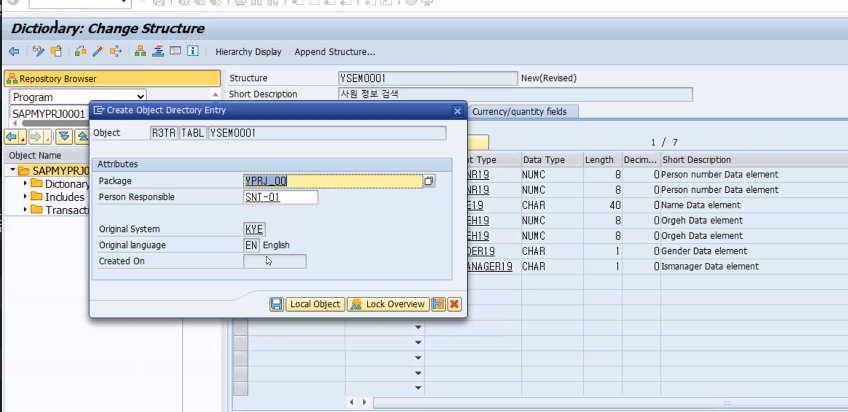The width and height of the screenshot is (848, 412).
Task: Click the SAPMYPRJ0001 program name field
Action: click(x=49, y=114)
